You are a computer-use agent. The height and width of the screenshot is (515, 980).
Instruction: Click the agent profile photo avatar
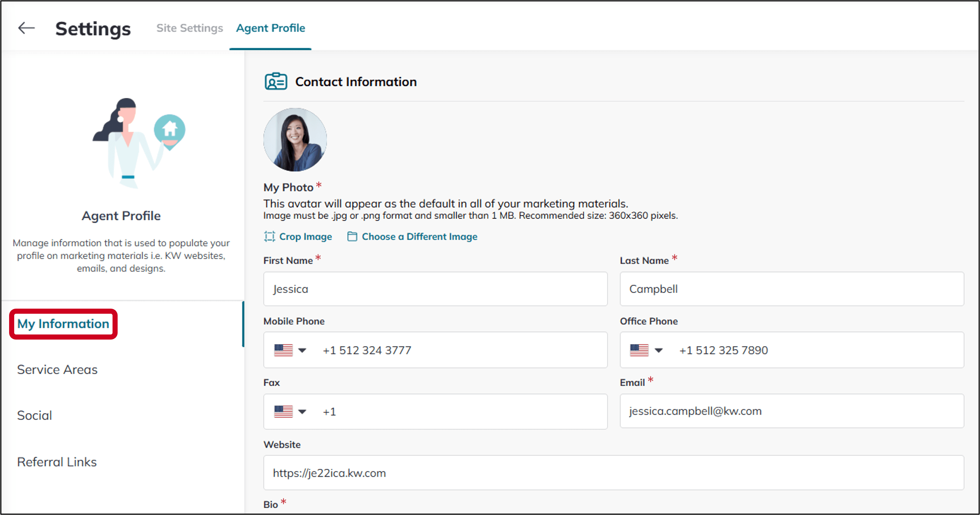(x=295, y=139)
